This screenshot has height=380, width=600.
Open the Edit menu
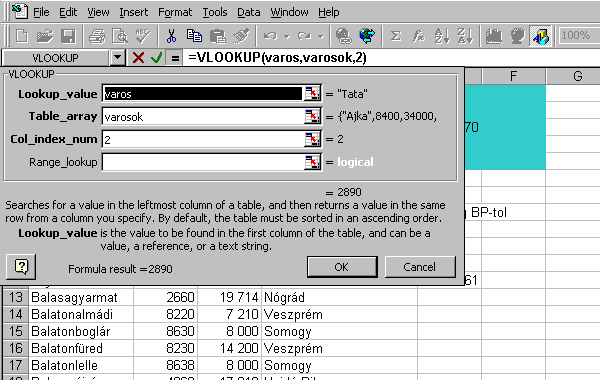tap(68, 12)
